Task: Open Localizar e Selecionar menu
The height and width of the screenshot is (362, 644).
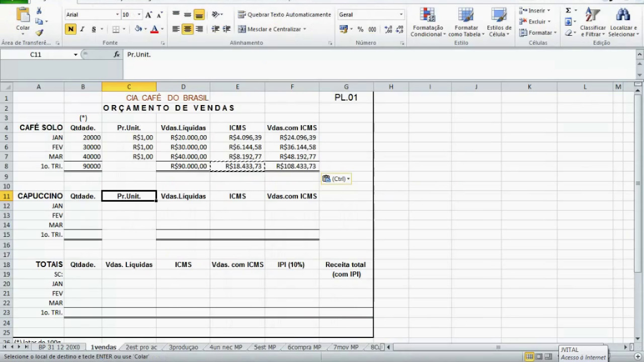Action: point(623,22)
